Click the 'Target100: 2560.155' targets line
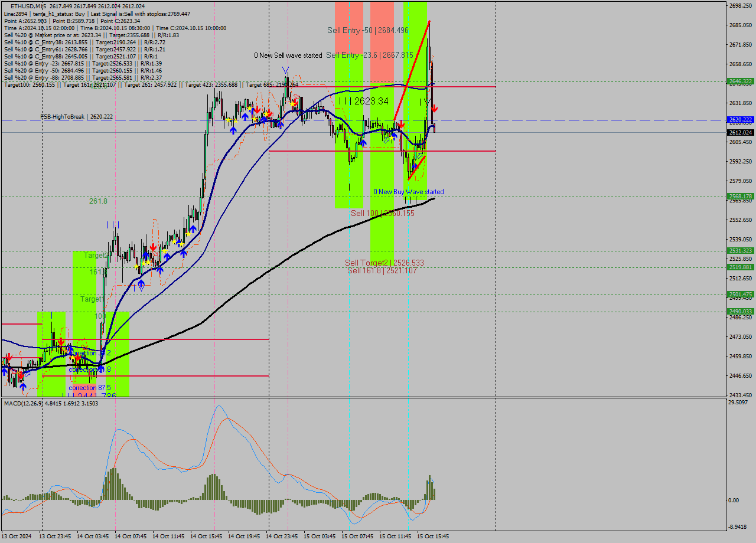Image resolution: width=756 pixels, height=543 pixels. 151,85
